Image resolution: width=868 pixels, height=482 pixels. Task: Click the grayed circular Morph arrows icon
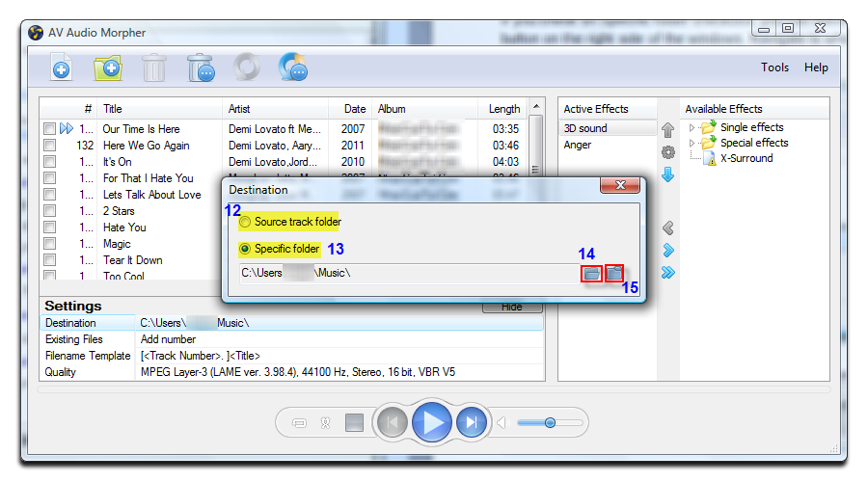(x=247, y=67)
